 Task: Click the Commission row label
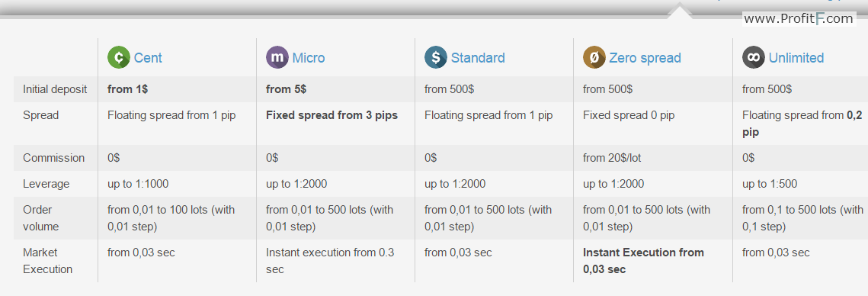(53, 158)
